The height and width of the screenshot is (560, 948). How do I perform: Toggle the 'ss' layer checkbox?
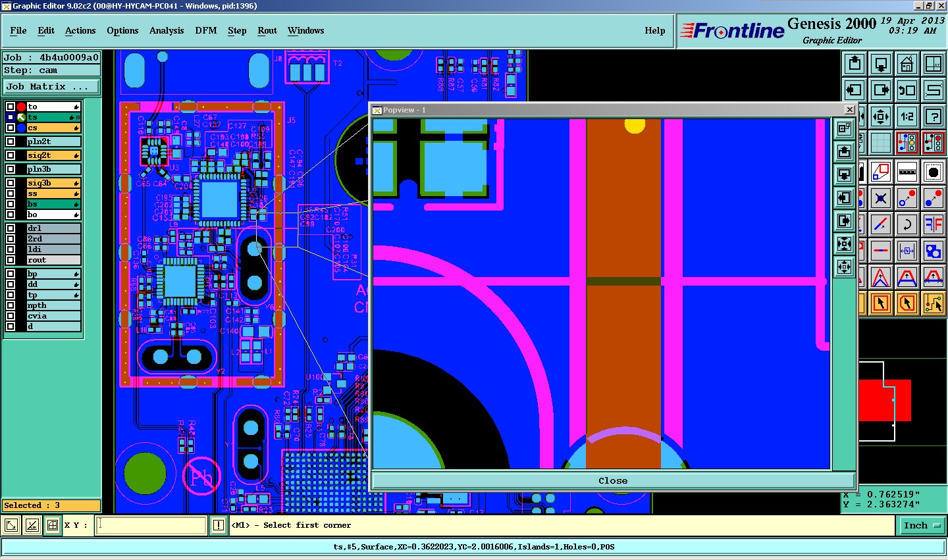pos(11,193)
